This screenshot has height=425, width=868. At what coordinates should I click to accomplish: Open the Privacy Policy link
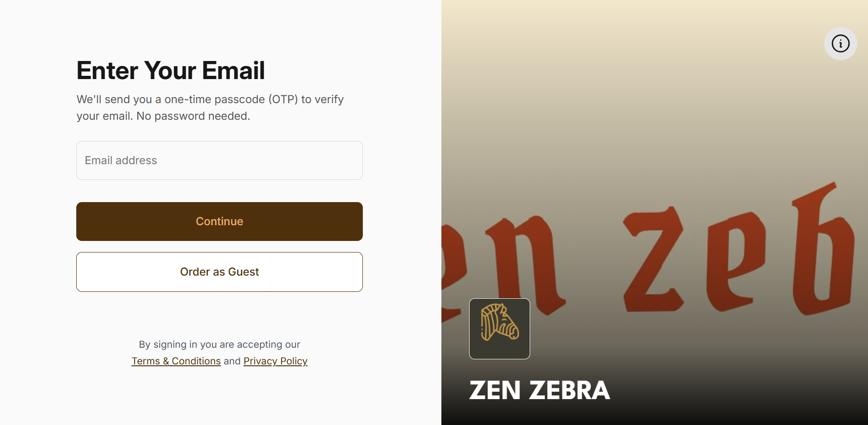click(275, 361)
